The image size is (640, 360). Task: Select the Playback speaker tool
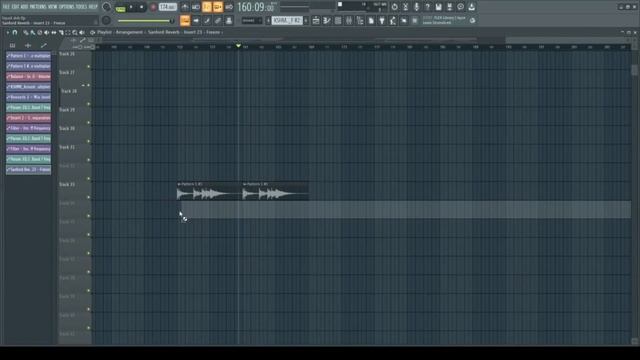pyautogui.click(x=82, y=33)
